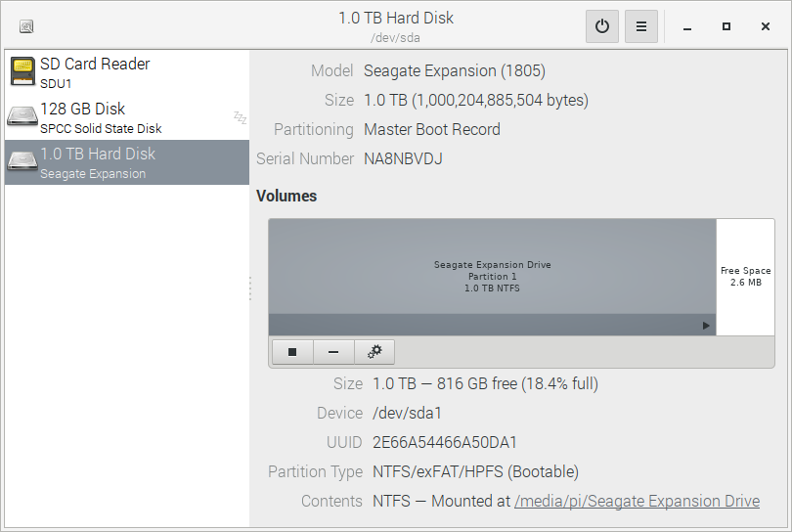Click the serial number NA8NBVDJ
Image resolution: width=792 pixels, height=532 pixels.
(x=403, y=158)
